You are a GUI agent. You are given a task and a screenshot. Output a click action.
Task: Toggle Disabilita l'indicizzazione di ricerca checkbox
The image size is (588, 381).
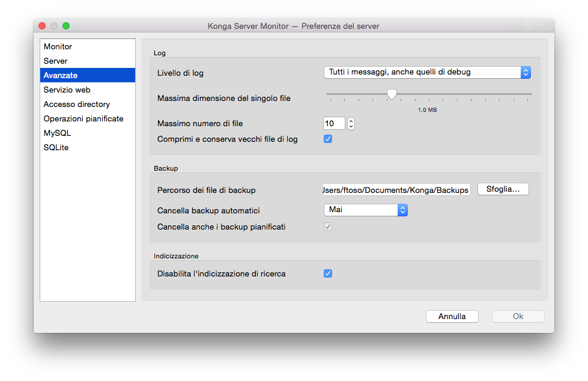point(328,273)
